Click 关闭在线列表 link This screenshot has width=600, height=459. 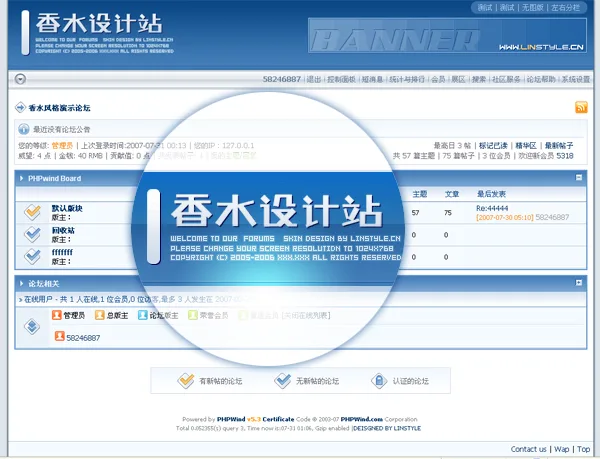point(305,315)
